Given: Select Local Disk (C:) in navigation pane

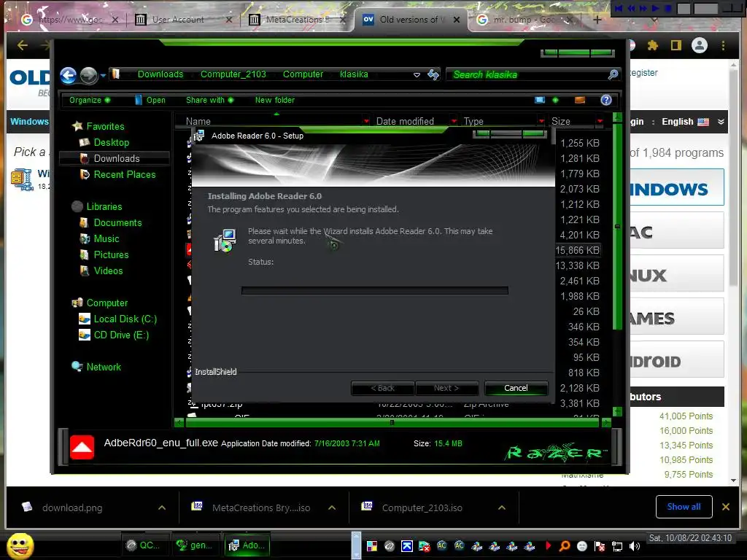Looking at the screenshot, I should pos(125,319).
